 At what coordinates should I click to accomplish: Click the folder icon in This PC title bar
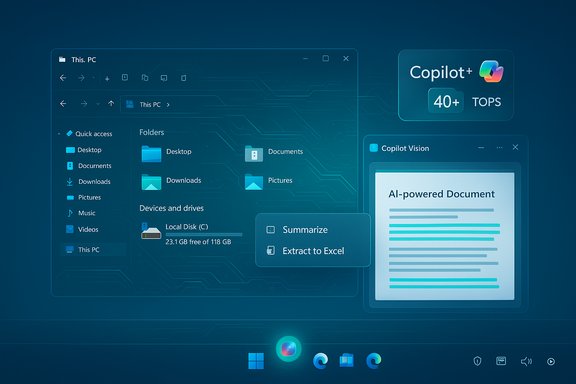[x=62, y=59]
